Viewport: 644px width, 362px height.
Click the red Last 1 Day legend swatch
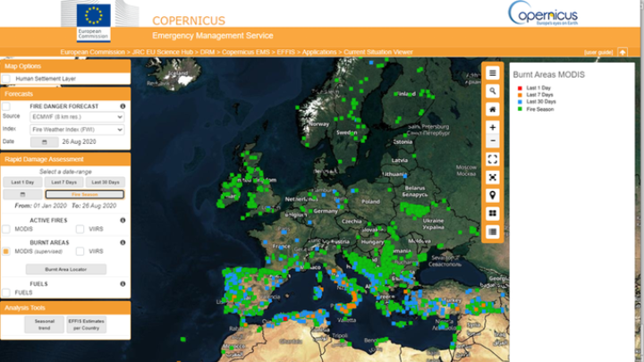[x=520, y=88]
